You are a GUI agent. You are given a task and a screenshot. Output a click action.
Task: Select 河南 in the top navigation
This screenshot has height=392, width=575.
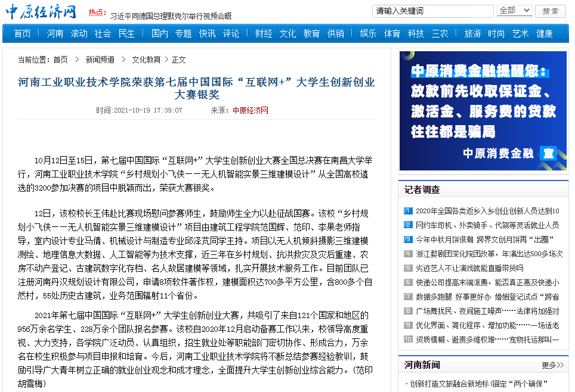coord(55,33)
